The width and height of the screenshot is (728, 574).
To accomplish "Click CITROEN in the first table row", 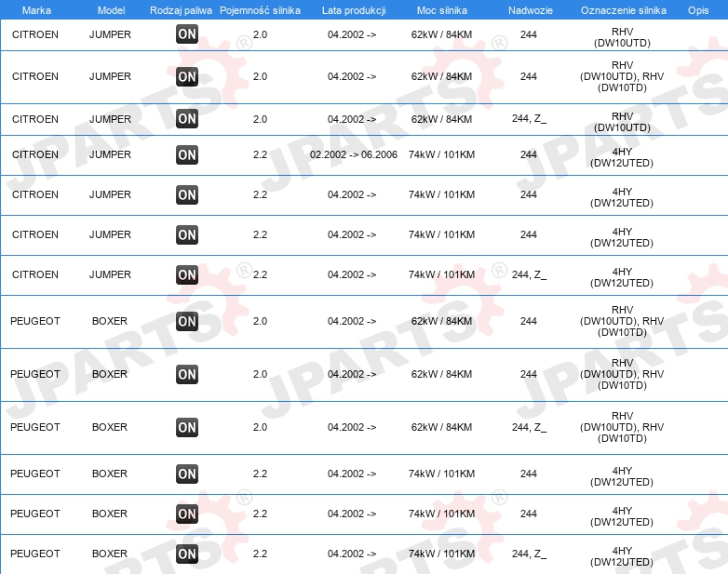I will [35, 34].
